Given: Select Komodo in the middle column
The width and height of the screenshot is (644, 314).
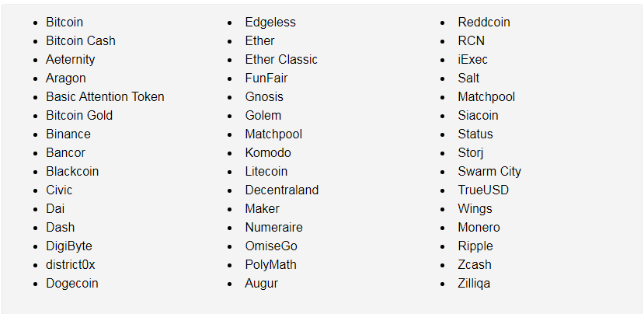Looking at the screenshot, I should click(x=268, y=153).
